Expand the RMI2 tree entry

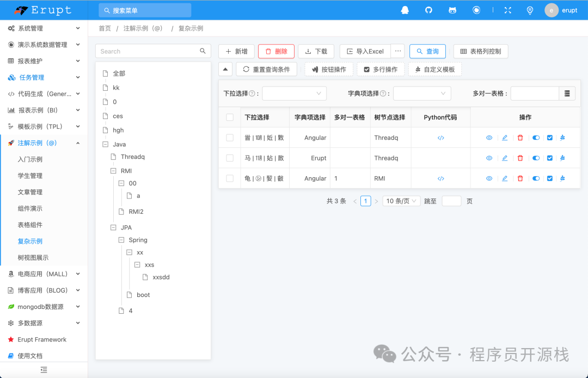point(135,211)
